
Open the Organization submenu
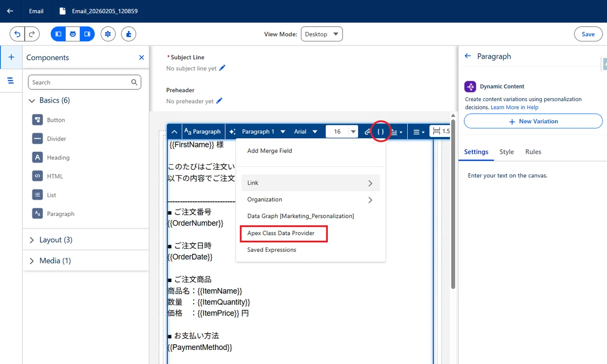[310, 200]
